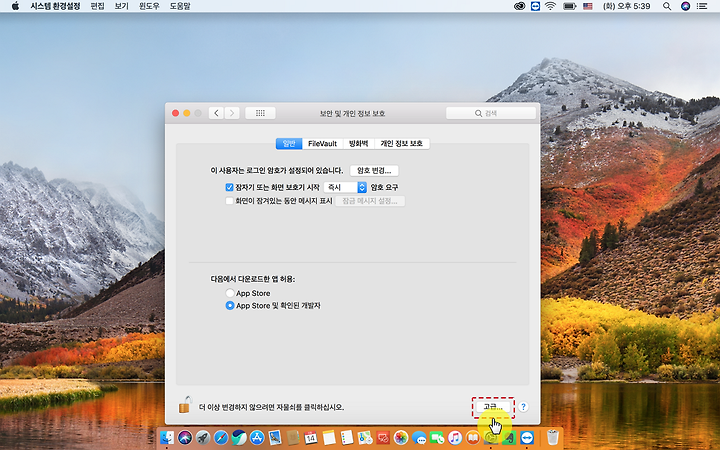720x450 pixels.
Task: Click the 잠금 메시지 설정... button
Action: click(370, 201)
